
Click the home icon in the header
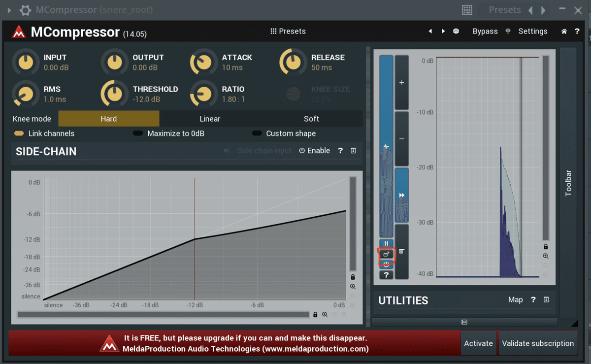pos(563,31)
